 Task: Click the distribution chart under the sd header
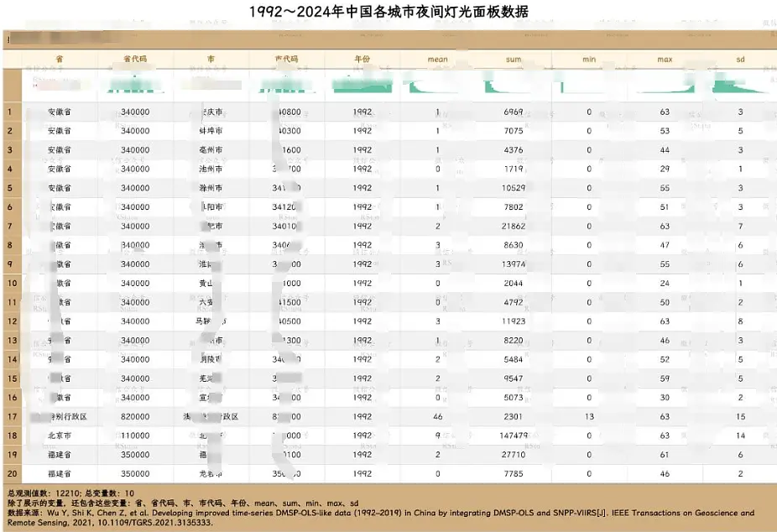coord(740,84)
